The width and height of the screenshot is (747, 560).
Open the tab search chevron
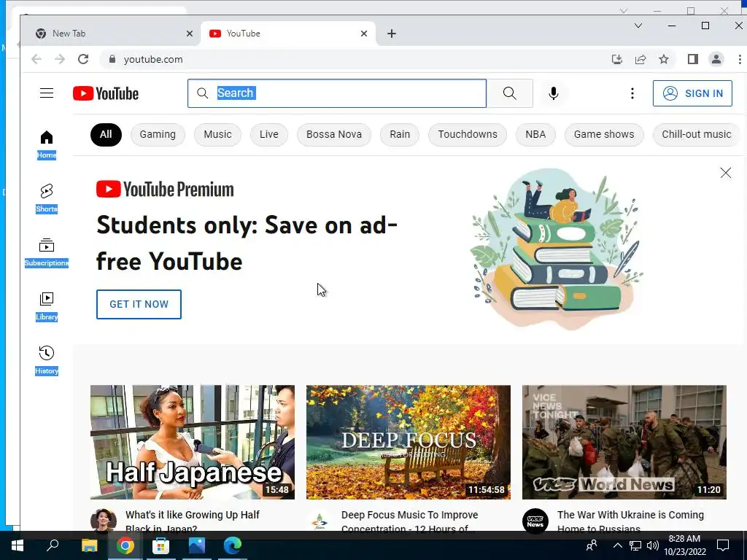(x=638, y=26)
